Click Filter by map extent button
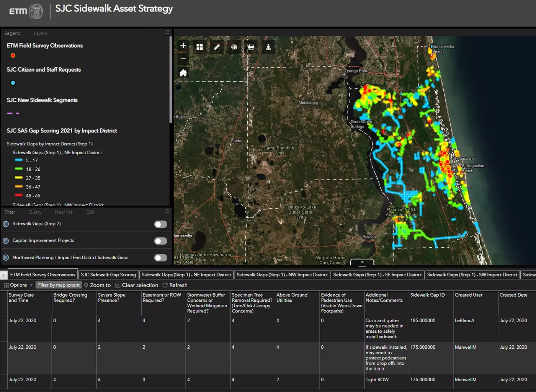This screenshot has height=392, width=536. [x=59, y=285]
